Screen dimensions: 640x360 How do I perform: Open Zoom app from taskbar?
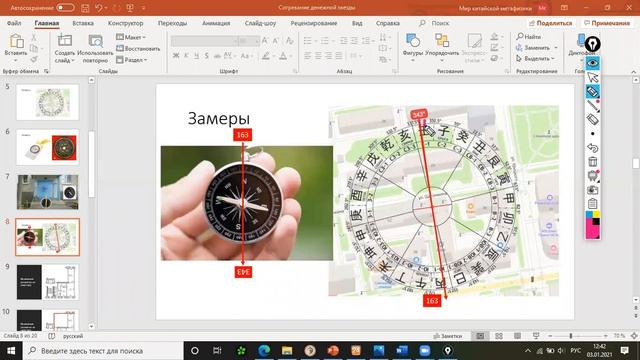tap(424, 351)
